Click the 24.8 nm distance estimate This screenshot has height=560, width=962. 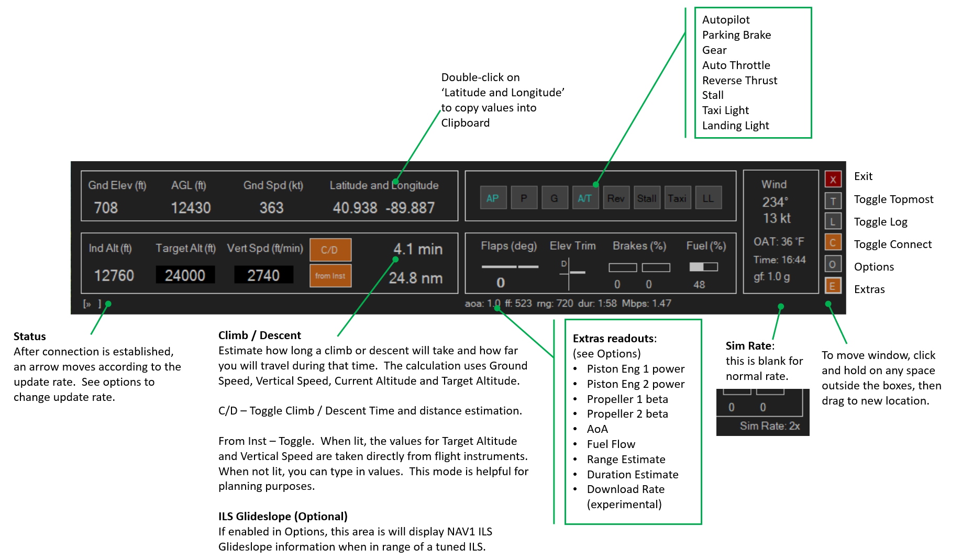416,278
